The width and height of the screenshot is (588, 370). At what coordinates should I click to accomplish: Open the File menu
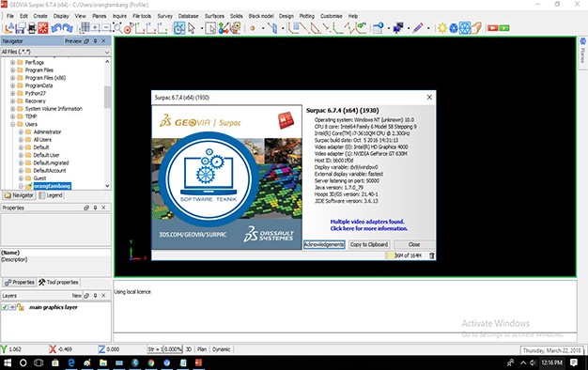pyautogui.click(x=10, y=16)
